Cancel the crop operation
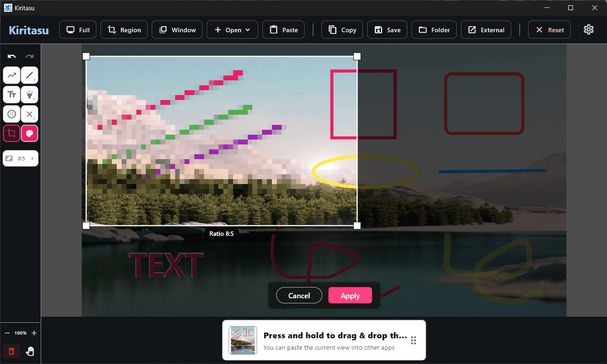Viewport: 607px width, 364px height. 299,295
